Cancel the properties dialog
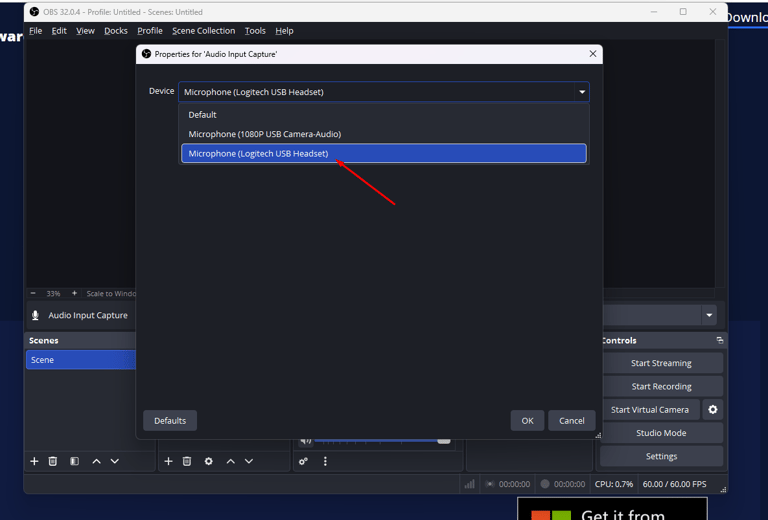The height and width of the screenshot is (520, 768). pyautogui.click(x=572, y=421)
